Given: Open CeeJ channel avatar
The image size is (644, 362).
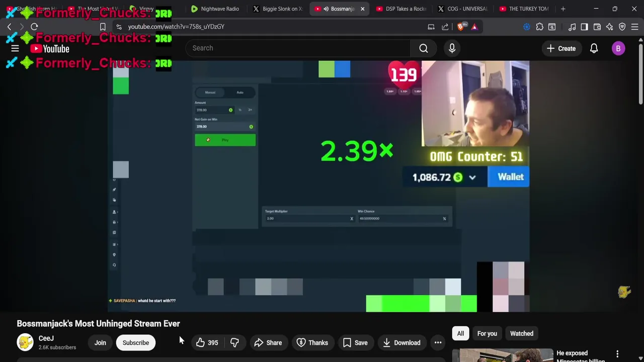Looking at the screenshot, I should point(25,342).
